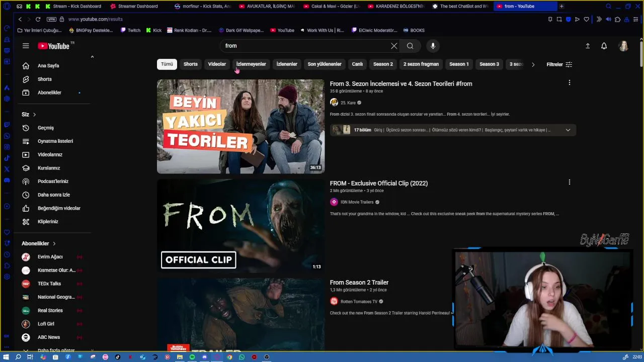Reload the page with the browser refresh button
644x362 pixels.
coord(38,19)
